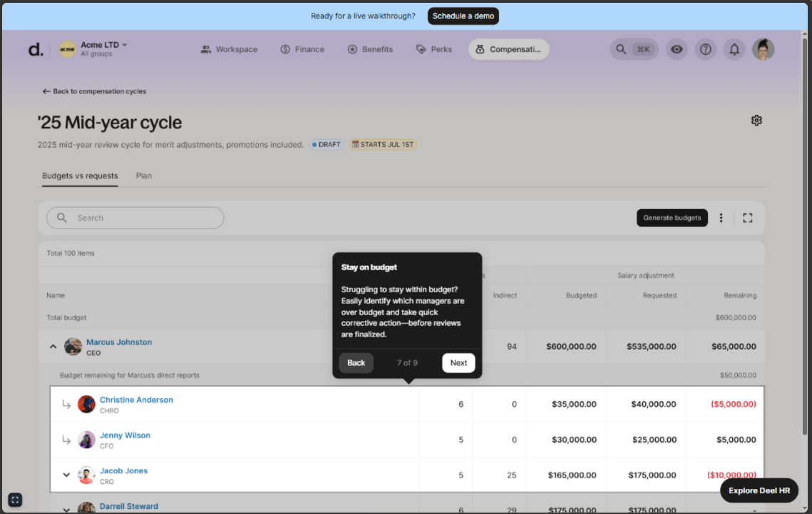Click the Deel logo icon
Screen dimensions: 812x514
coord(35,49)
